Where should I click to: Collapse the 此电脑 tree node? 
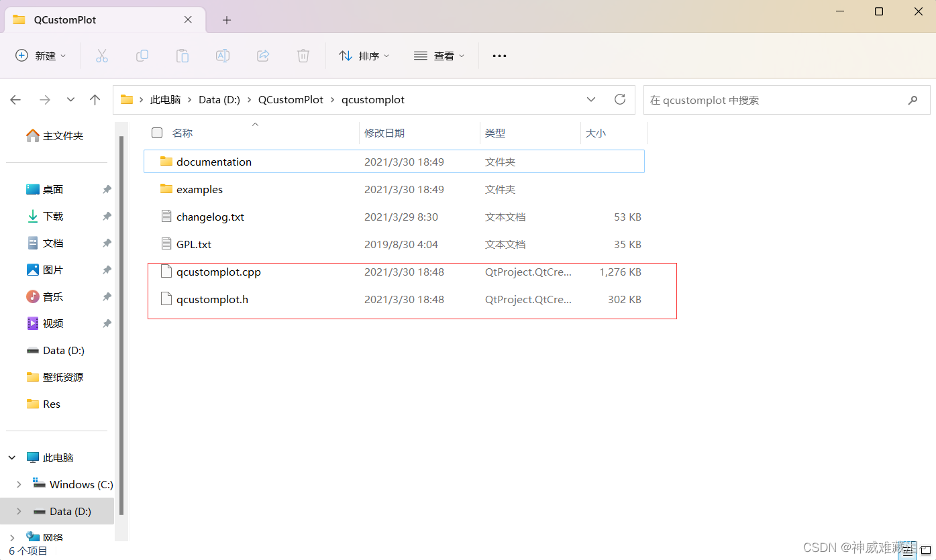click(x=12, y=457)
